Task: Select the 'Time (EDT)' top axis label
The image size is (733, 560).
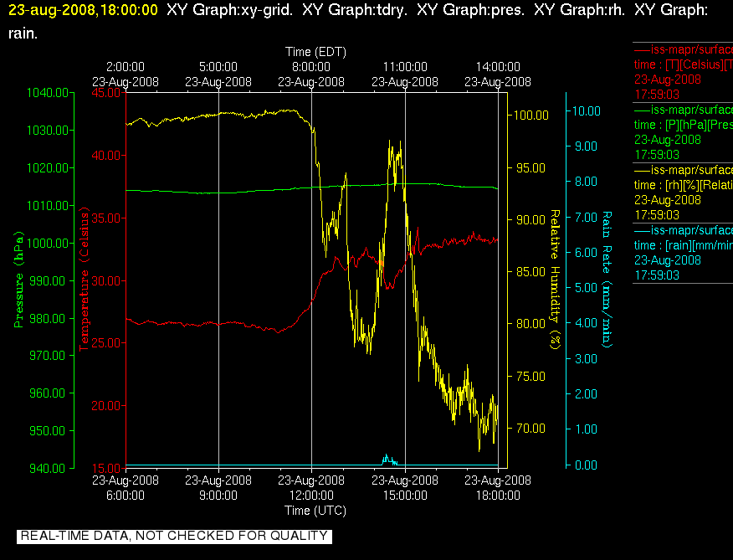Action: coord(315,51)
